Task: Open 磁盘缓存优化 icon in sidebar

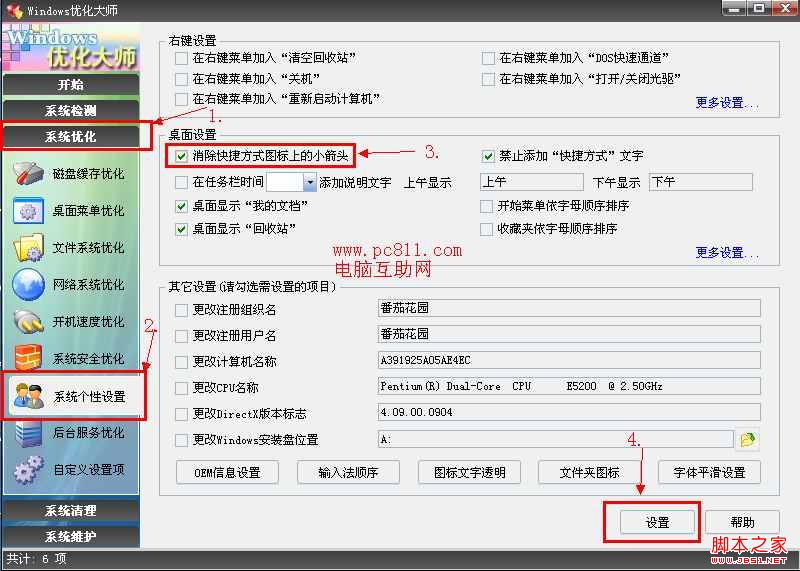Action: pos(28,173)
